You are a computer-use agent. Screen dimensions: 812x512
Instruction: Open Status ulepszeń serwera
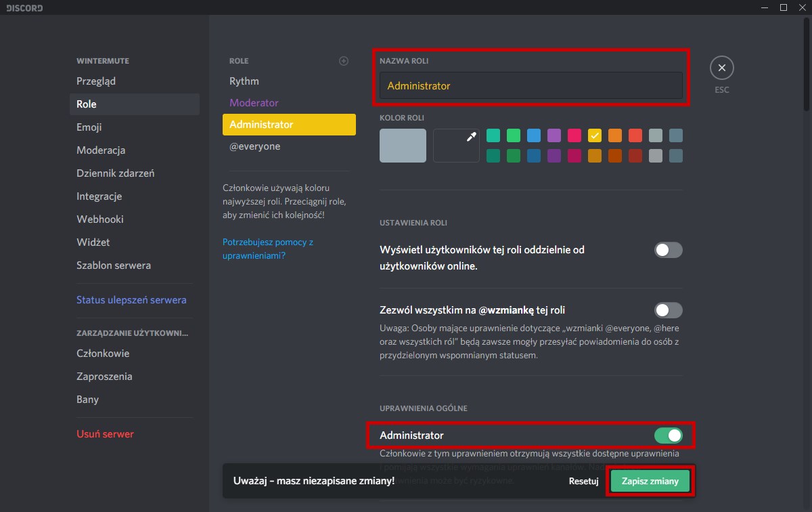pos(135,300)
